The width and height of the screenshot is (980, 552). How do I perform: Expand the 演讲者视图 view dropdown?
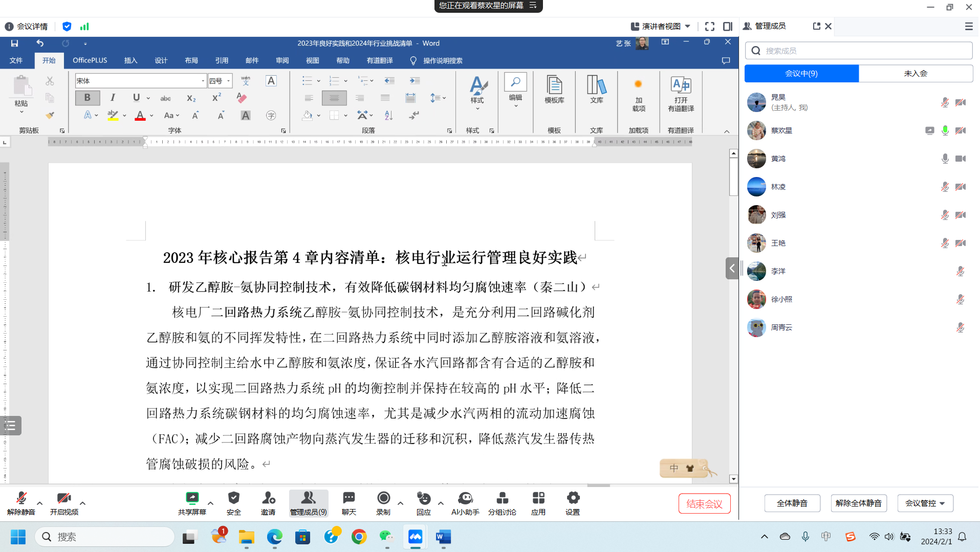click(x=688, y=26)
